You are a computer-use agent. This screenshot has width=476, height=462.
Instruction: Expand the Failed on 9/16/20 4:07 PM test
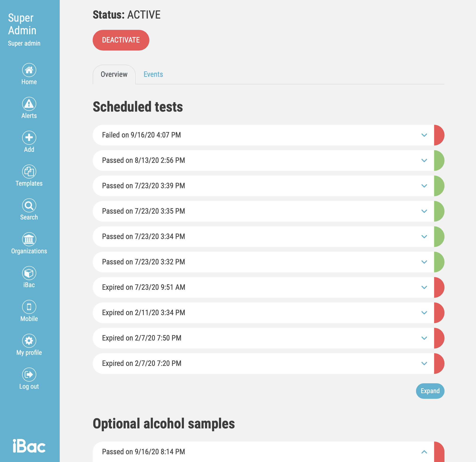tap(424, 135)
